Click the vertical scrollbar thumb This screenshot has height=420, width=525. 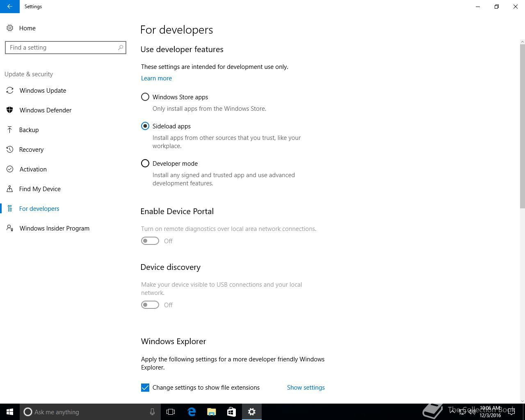[x=522, y=126]
